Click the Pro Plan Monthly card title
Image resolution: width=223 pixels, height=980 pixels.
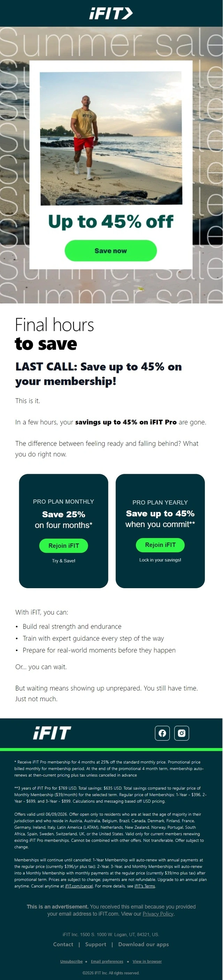(x=64, y=501)
